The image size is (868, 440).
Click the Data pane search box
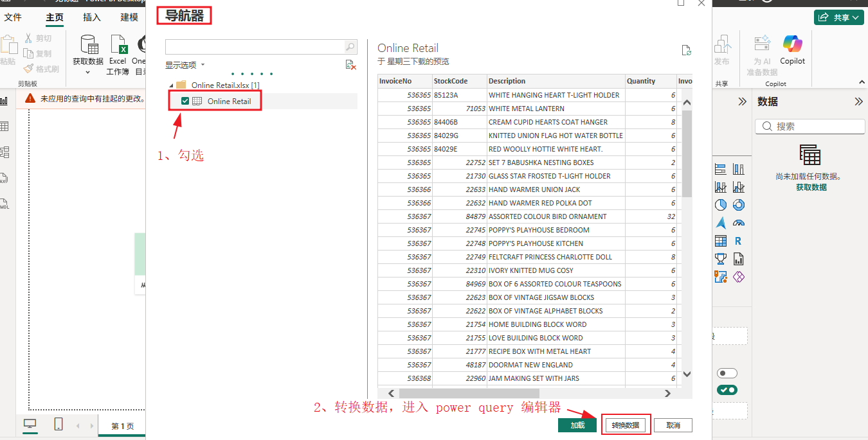pos(810,127)
